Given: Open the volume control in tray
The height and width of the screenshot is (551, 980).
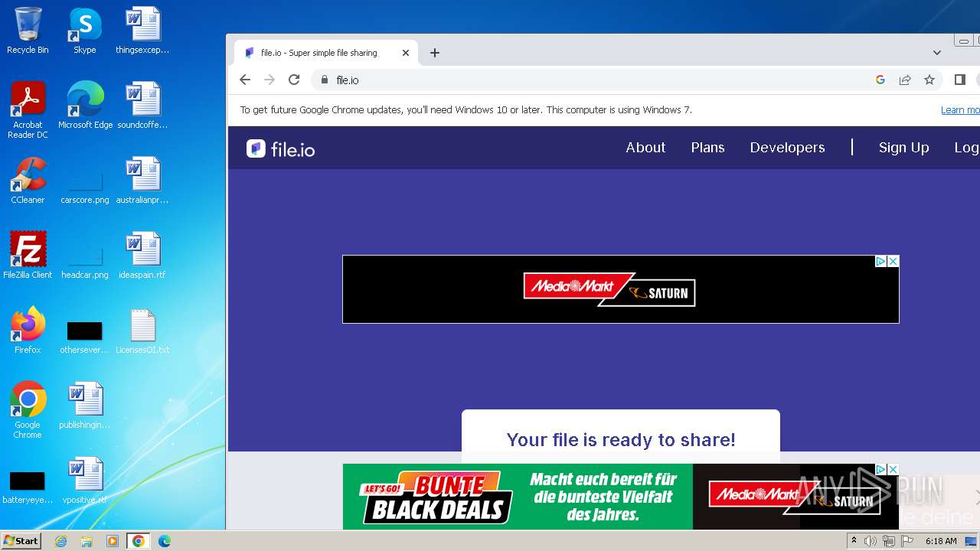Looking at the screenshot, I should [x=871, y=541].
